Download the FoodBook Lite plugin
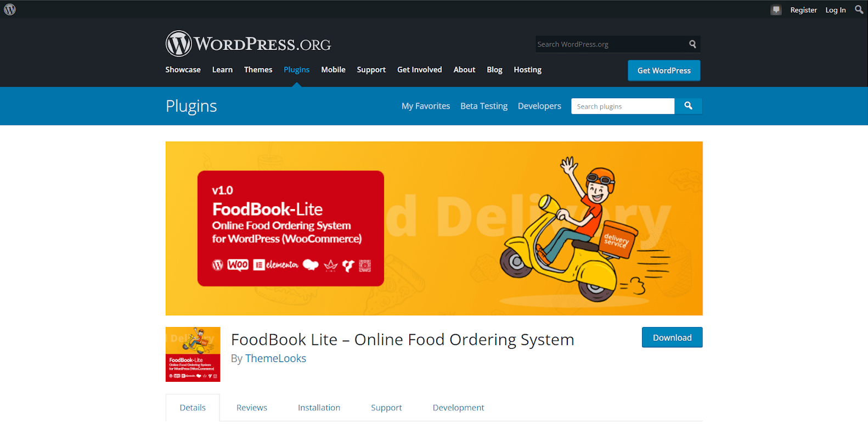This screenshot has height=429, width=868. [x=672, y=337]
